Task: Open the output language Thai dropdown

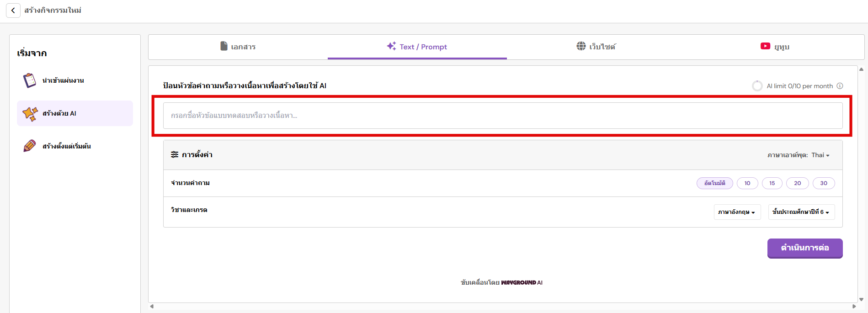Action: click(x=820, y=155)
